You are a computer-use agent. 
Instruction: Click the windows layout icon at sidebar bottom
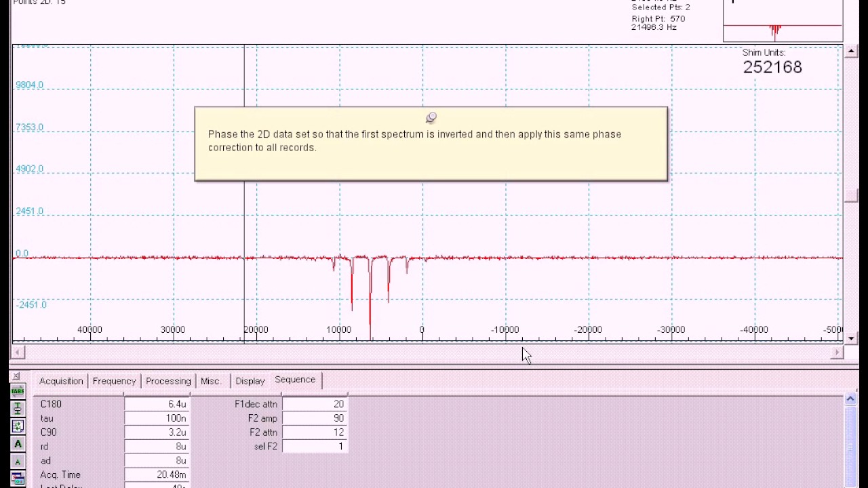[x=18, y=479]
